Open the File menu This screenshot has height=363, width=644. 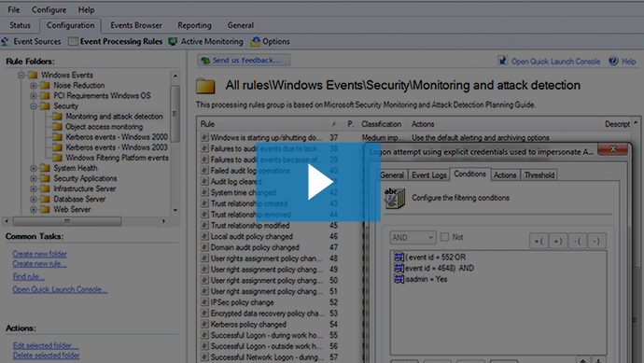14,9
